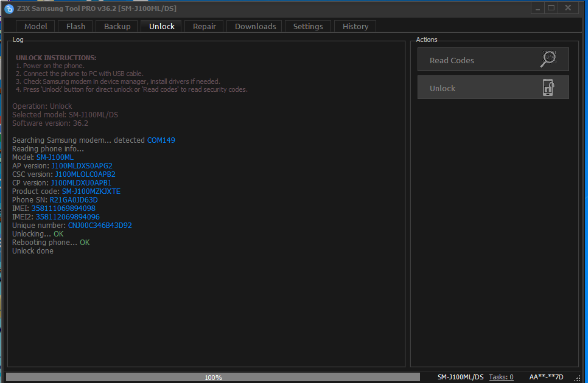Click IMEI value 358111069894098

(x=63, y=208)
